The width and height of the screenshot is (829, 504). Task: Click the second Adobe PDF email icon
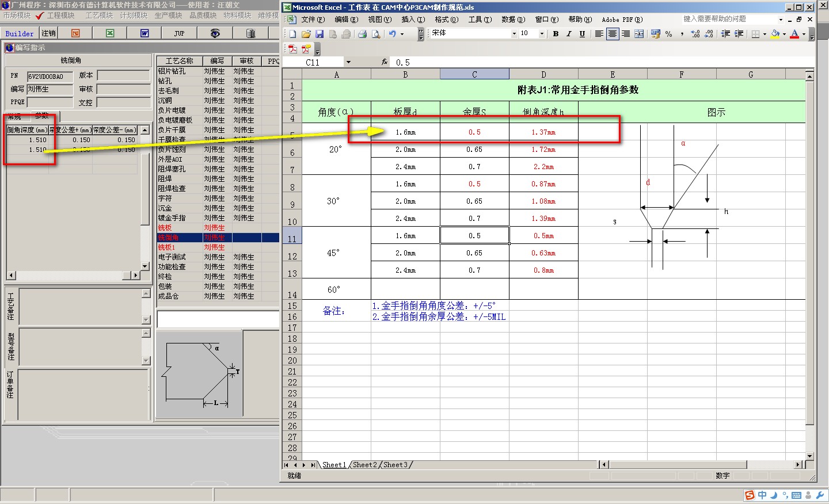click(x=306, y=49)
